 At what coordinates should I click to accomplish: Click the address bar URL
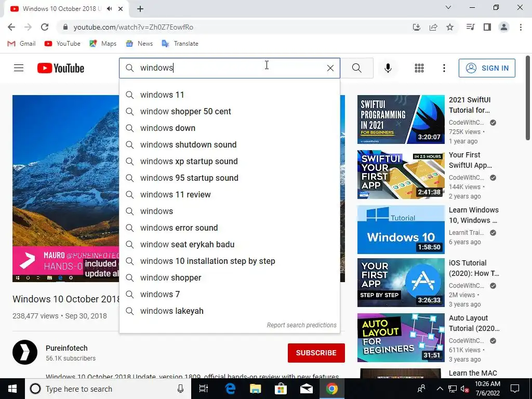pos(134,27)
